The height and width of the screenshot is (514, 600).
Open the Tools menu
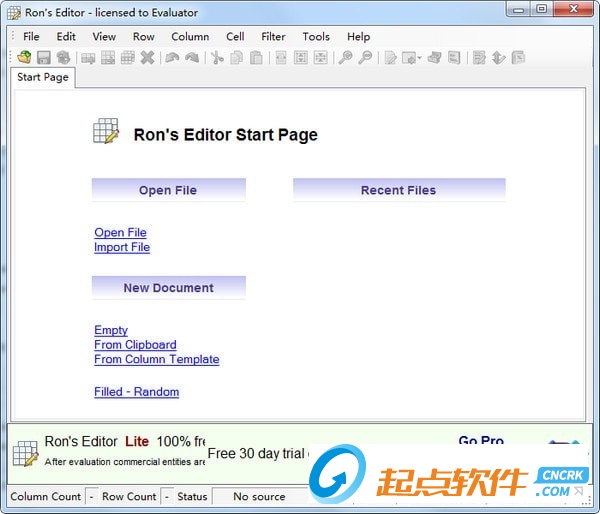coord(316,37)
